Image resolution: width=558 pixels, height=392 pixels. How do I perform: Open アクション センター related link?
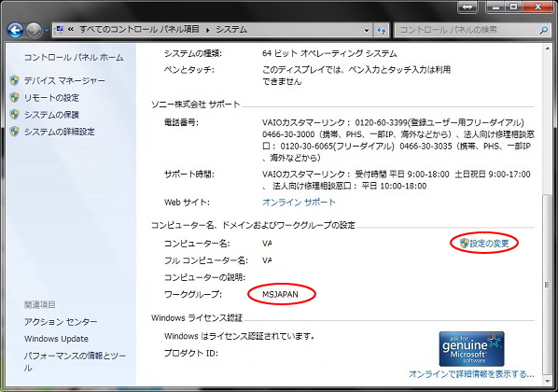(x=61, y=322)
